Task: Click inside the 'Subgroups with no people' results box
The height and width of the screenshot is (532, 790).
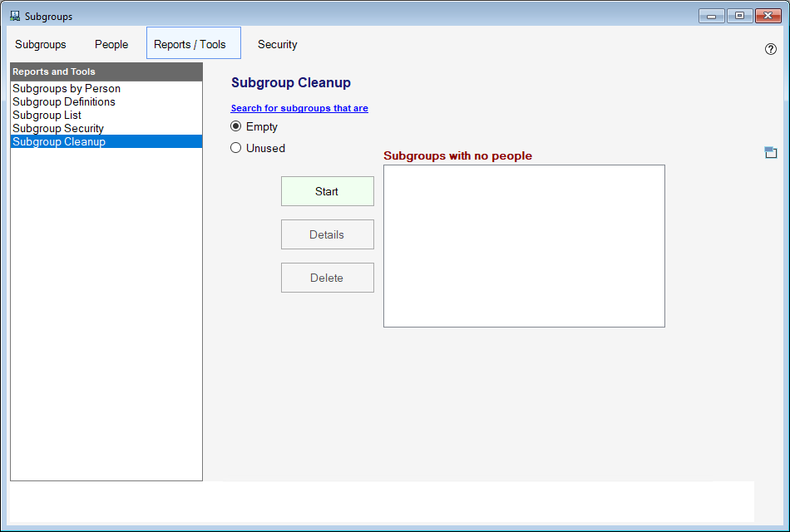Action: tap(524, 246)
